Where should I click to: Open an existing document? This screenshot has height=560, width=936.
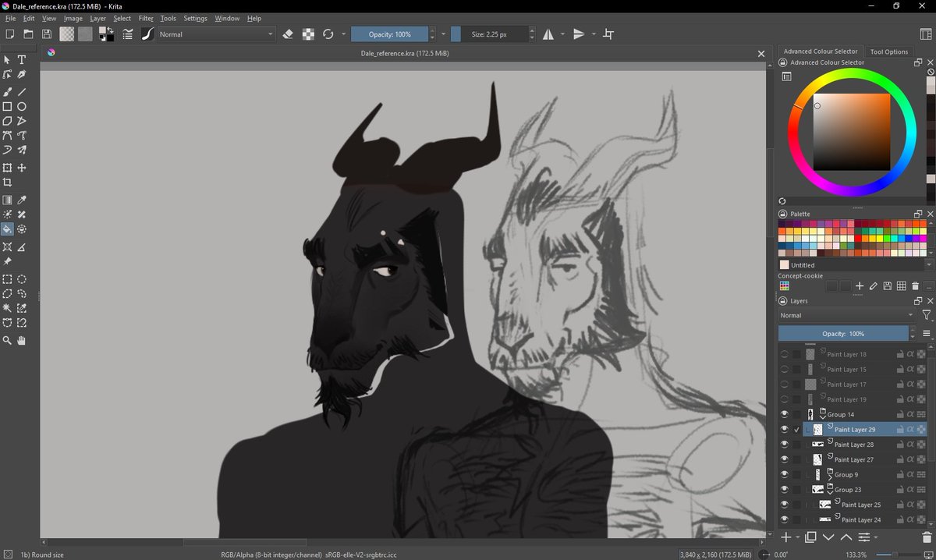[28, 34]
